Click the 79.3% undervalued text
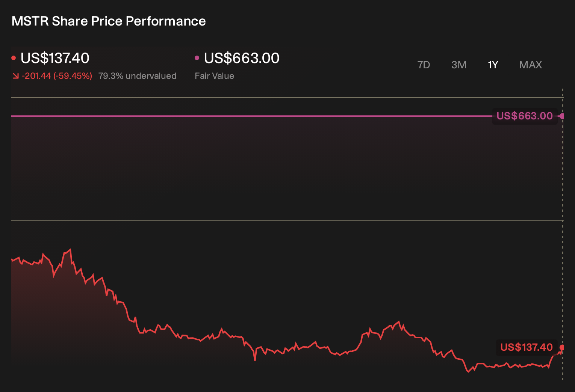 click(137, 76)
